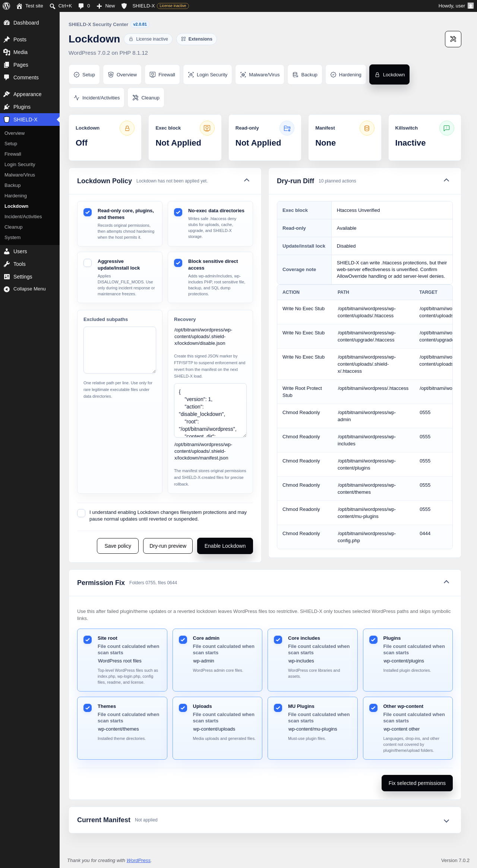Switch to the Backup tab
Screen dimensions: 477x868
coord(305,74)
